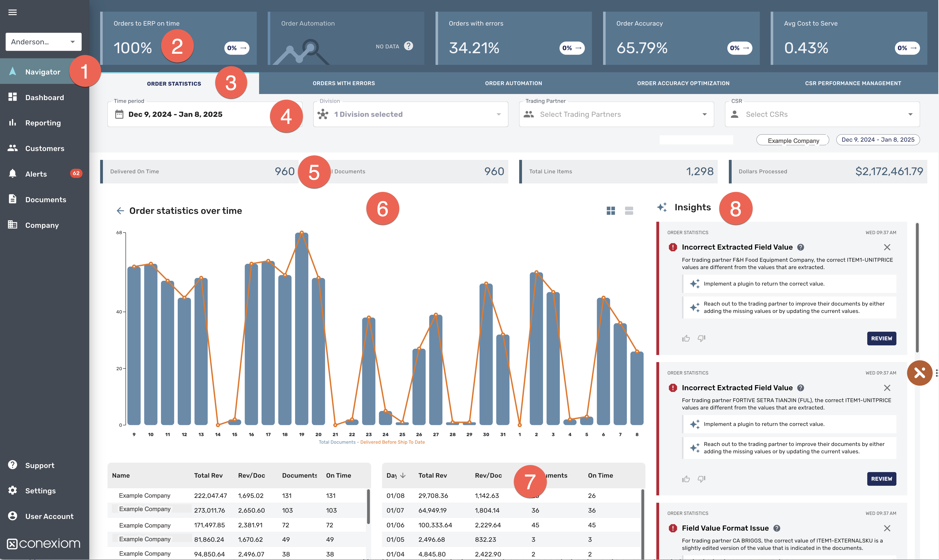The height and width of the screenshot is (560, 939).
Task: Click help icon beside Field Value Format Issue
Action: point(777,528)
